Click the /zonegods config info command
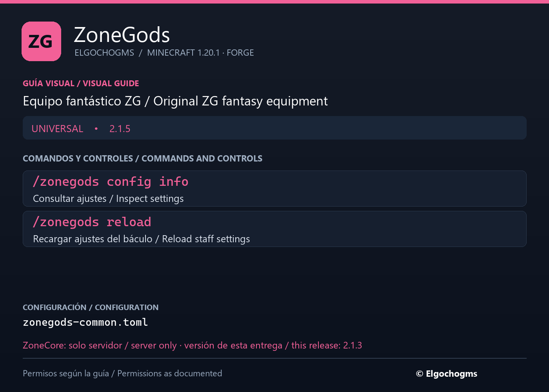This screenshot has width=549, height=392. pyautogui.click(x=111, y=181)
